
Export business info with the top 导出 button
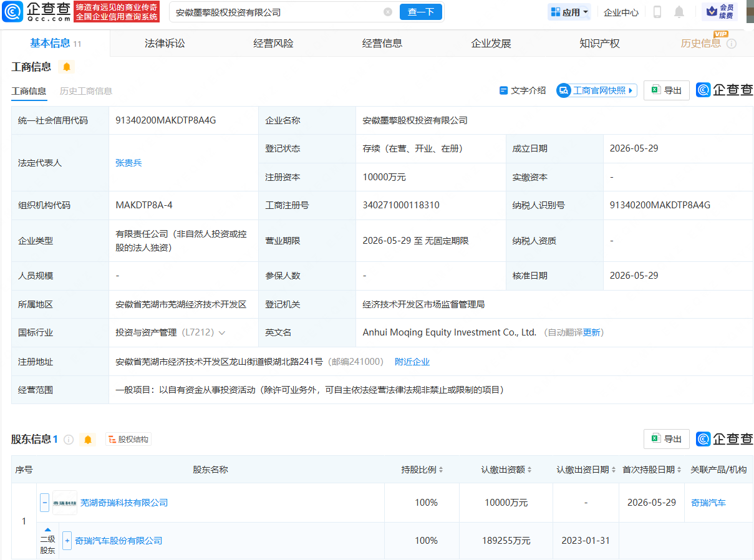[x=667, y=90]
